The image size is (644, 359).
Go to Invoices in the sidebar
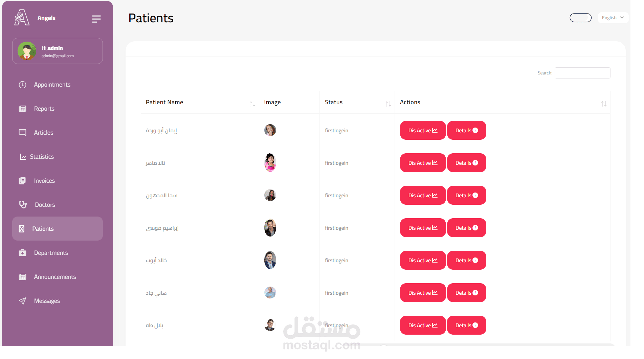click(44, 181)
